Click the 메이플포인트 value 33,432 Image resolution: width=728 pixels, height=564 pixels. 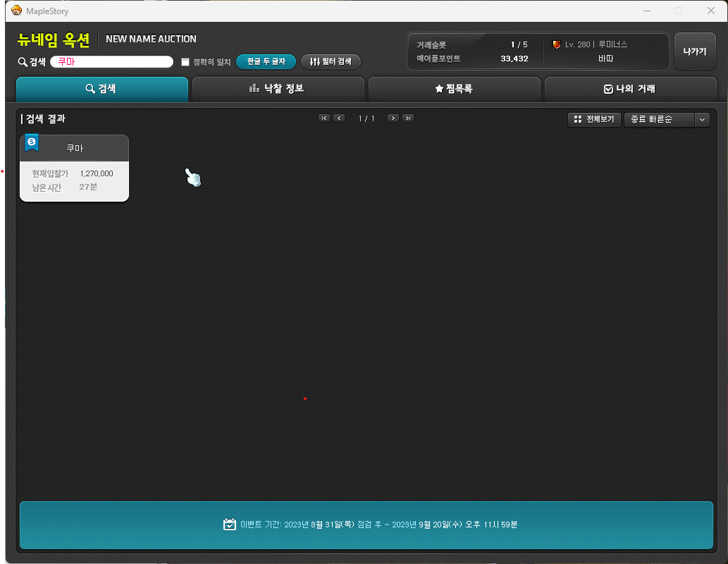coord(514,59)
